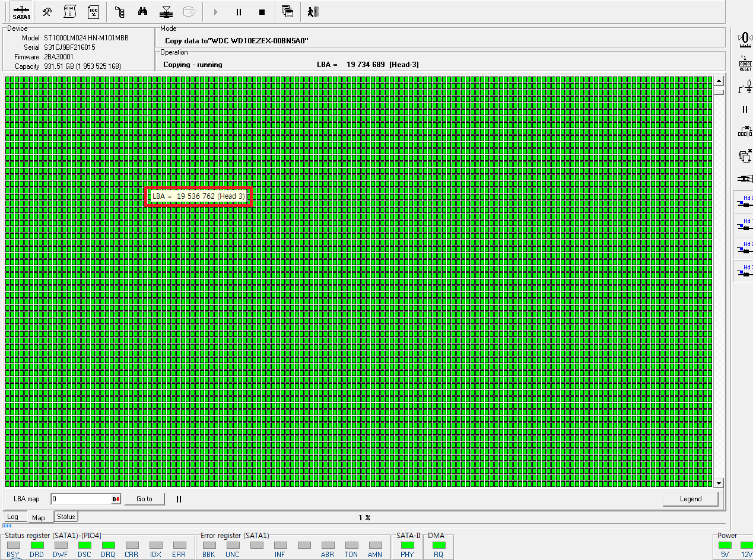Pause the copy task from the top toolbar

pyautogui.click(x=239, y=12)
